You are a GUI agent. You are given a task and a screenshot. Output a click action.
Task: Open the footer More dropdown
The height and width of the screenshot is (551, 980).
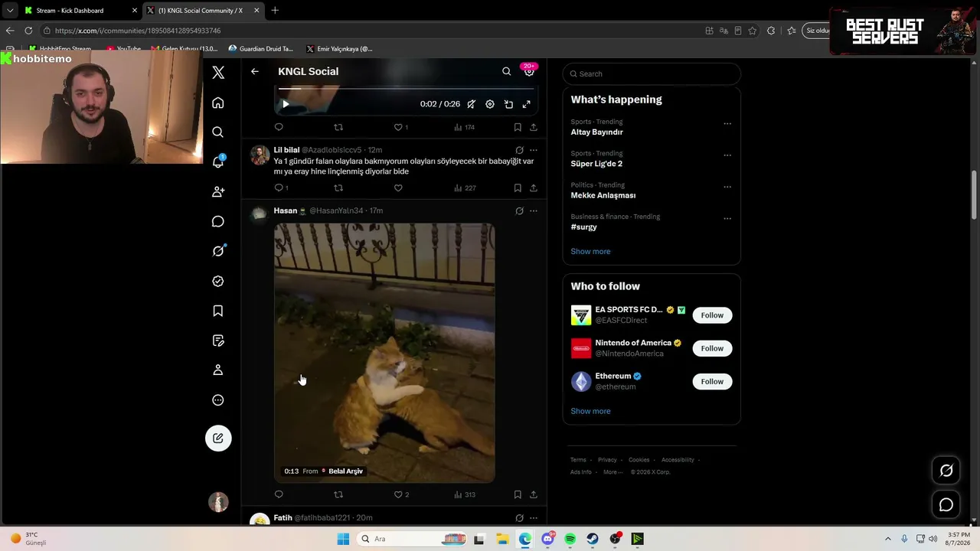612,472
